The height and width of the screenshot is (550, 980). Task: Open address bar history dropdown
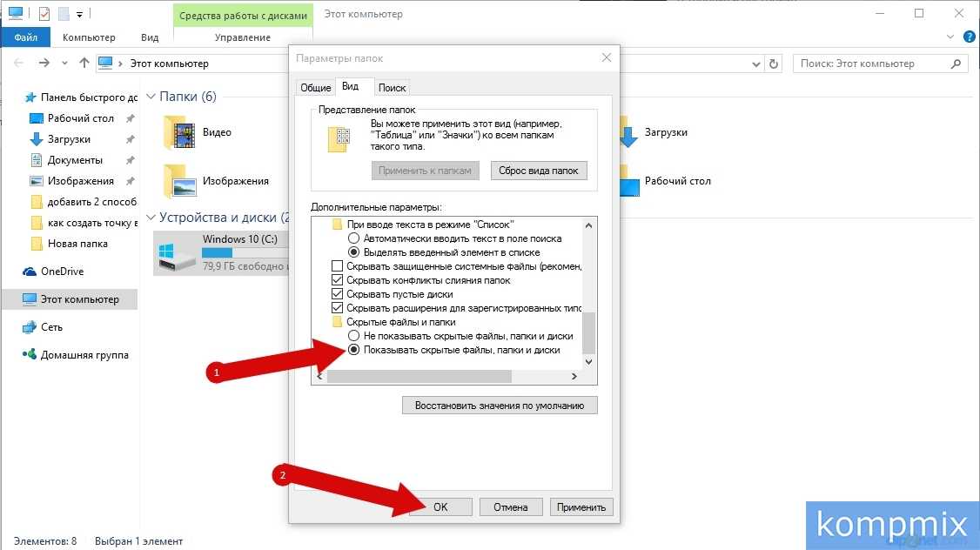coord(756,64)
